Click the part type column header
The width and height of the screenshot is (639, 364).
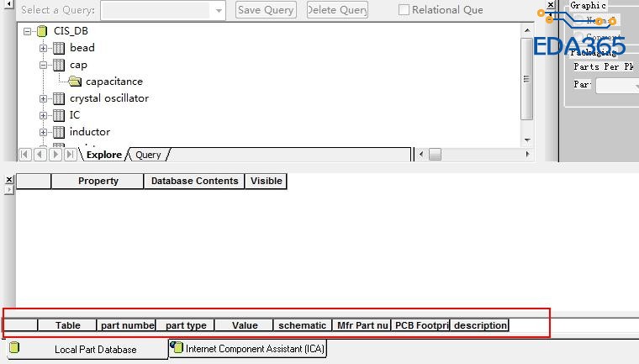186,325
